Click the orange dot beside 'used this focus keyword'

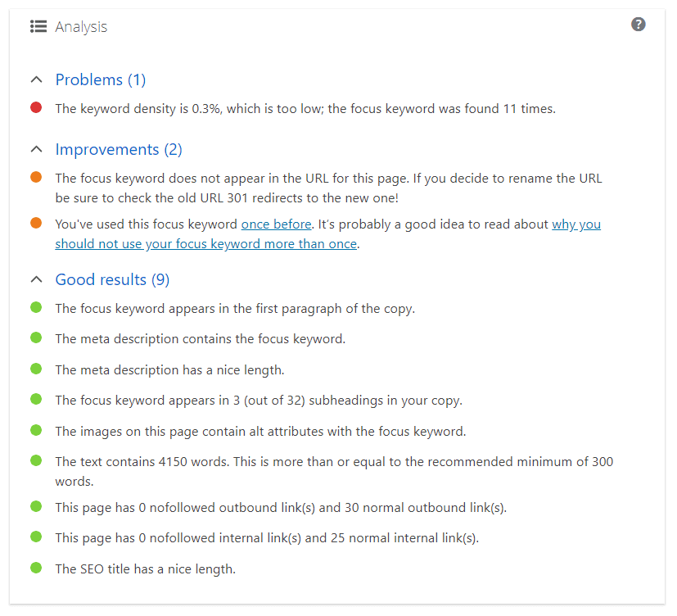click(36, 223)
